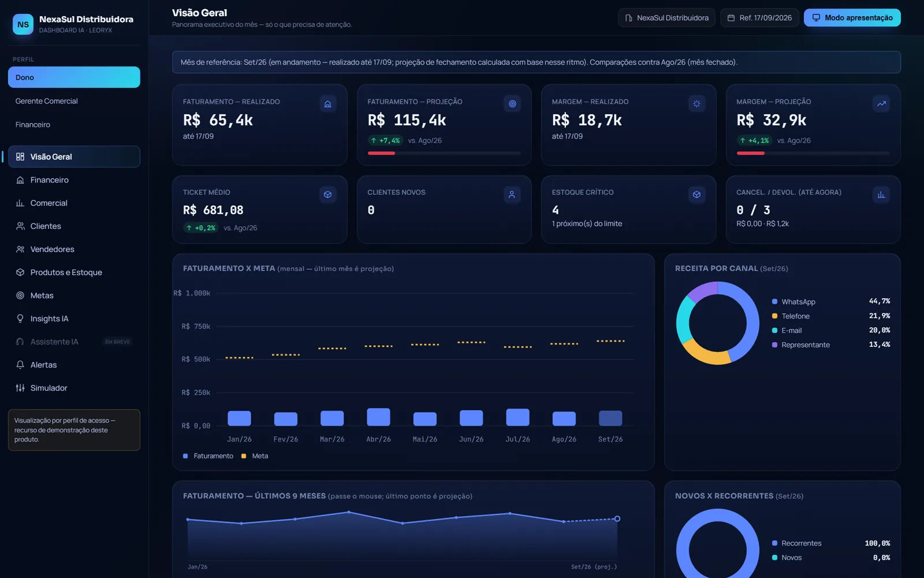The width and height of the screenshot is (924, 578).
Task: Open Insights IA
Action: tap(74, 318)
